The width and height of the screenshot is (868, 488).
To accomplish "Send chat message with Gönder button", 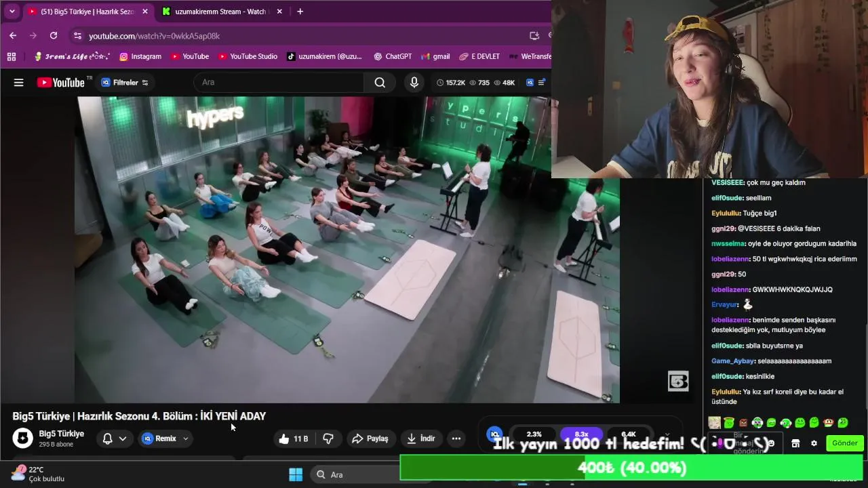I will (845, 443).
